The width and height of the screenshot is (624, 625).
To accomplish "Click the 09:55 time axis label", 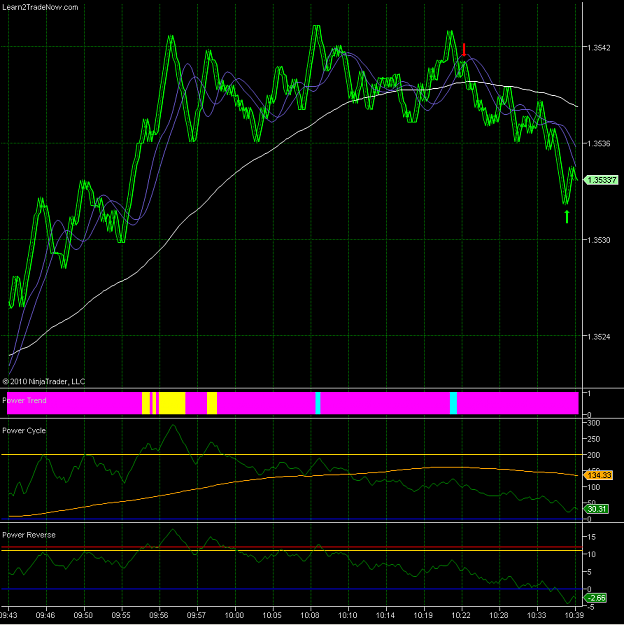I will [x=121, y=615].
